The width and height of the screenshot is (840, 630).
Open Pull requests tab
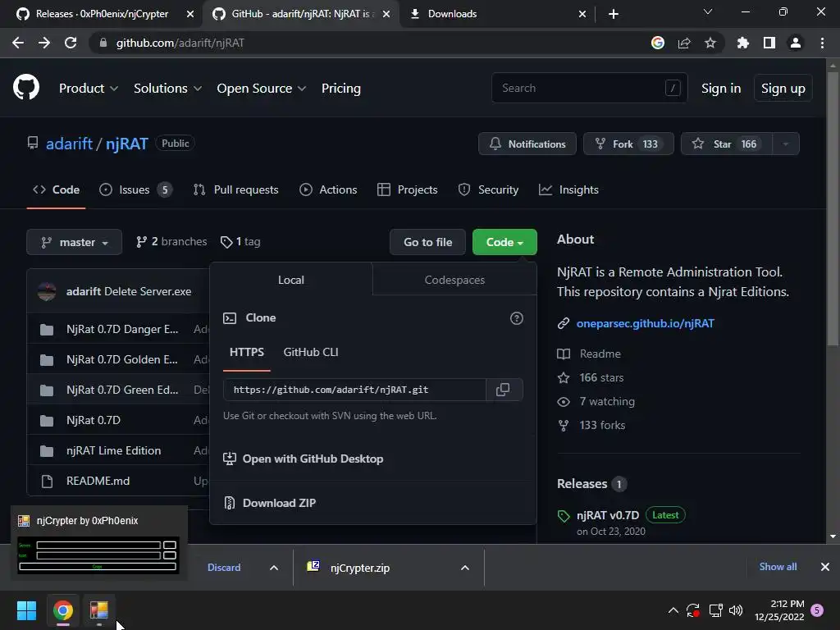click(x=235, y=189)
